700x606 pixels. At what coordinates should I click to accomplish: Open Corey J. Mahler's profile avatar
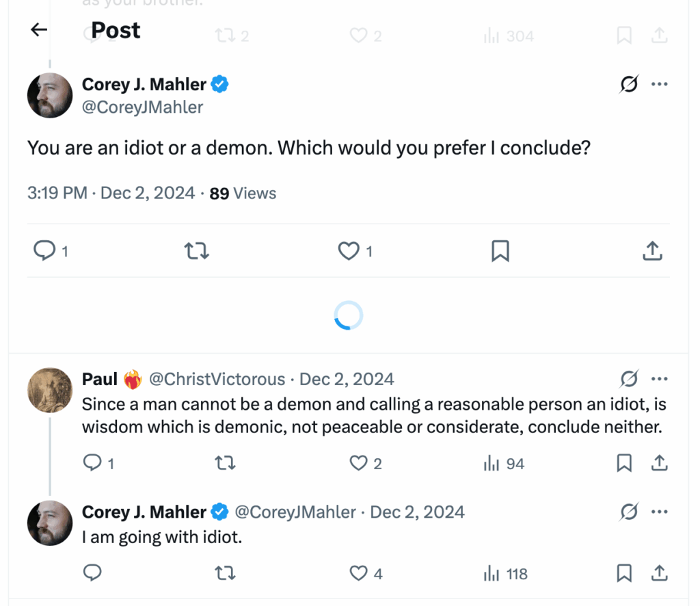point(49,95)
